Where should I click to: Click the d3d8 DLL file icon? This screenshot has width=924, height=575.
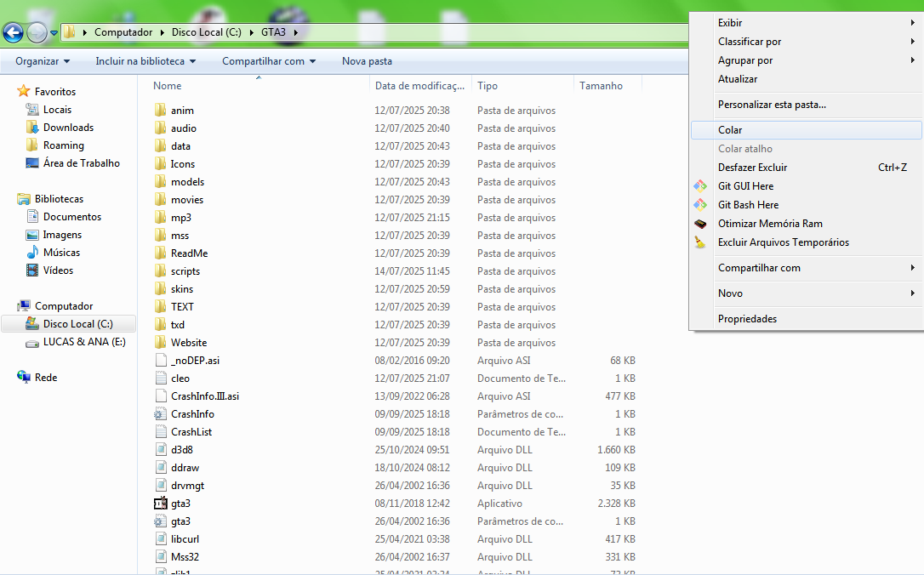[x=161, y=450]
